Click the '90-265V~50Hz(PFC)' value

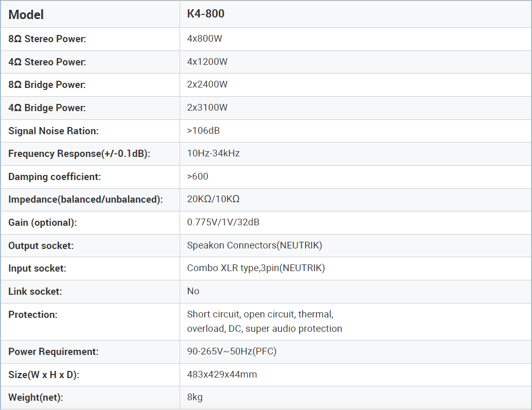point(232,351)
